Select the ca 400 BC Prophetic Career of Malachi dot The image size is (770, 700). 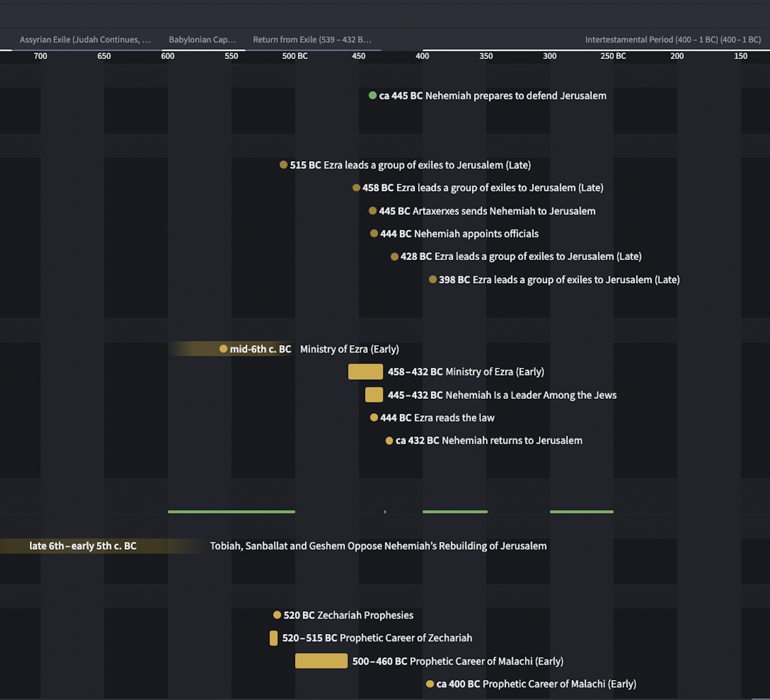429,684
